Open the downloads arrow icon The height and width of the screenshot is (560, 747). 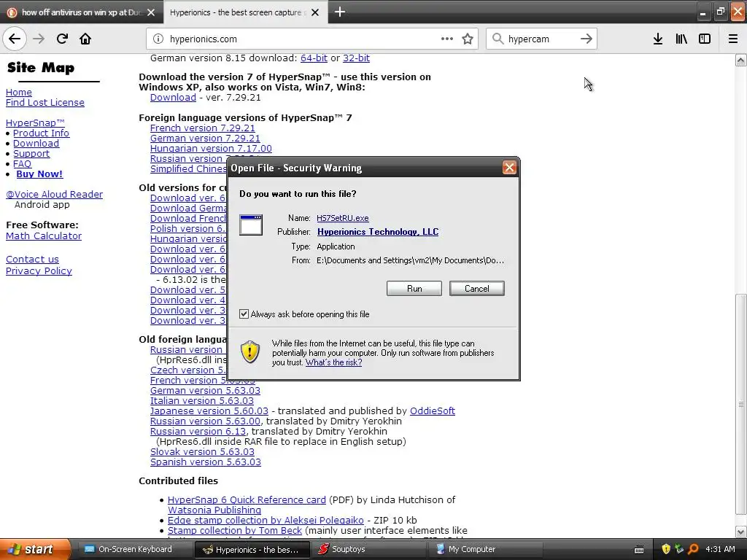point(658,39)
